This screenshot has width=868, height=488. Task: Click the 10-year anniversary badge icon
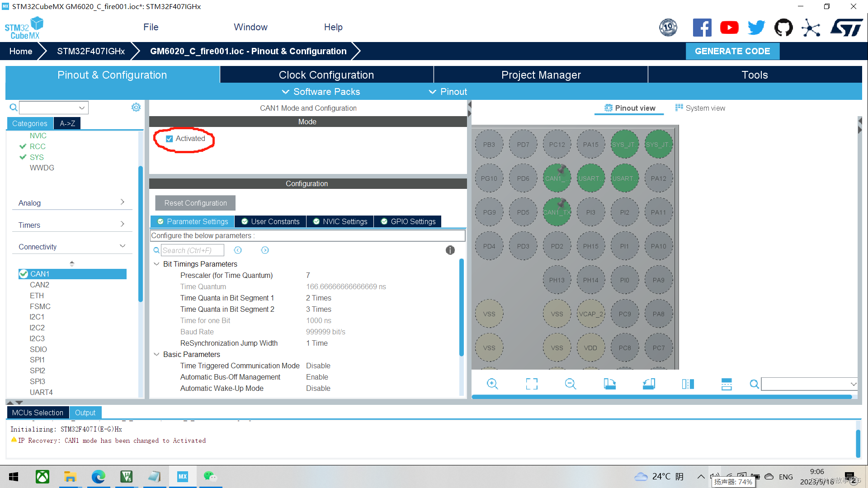pyautogui.click(x=668, y=28)
